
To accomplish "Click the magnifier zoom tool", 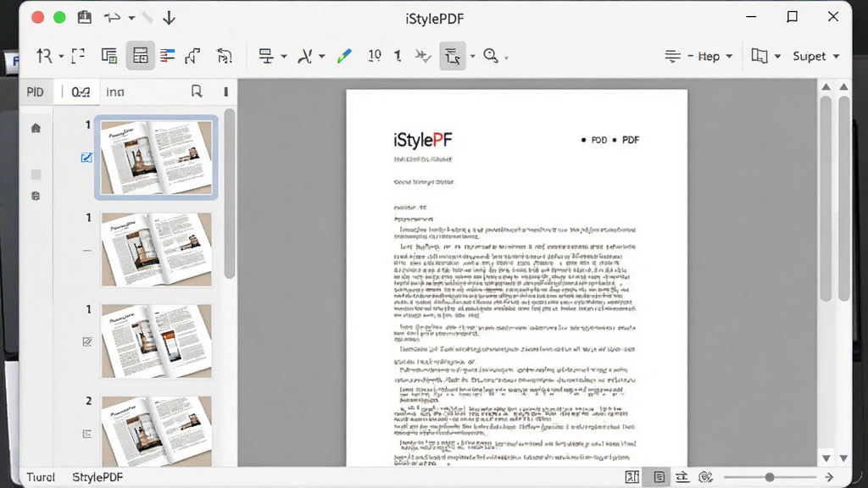I will point(491,55).
